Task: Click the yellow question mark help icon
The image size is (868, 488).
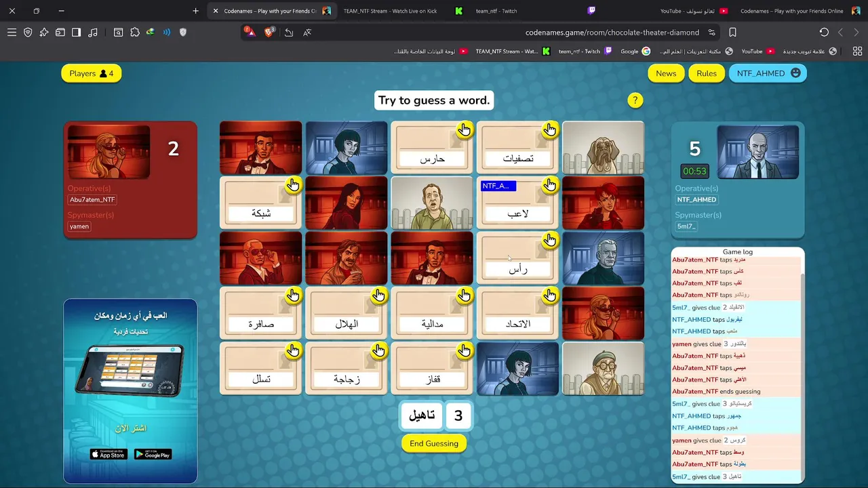Action: 635,100
